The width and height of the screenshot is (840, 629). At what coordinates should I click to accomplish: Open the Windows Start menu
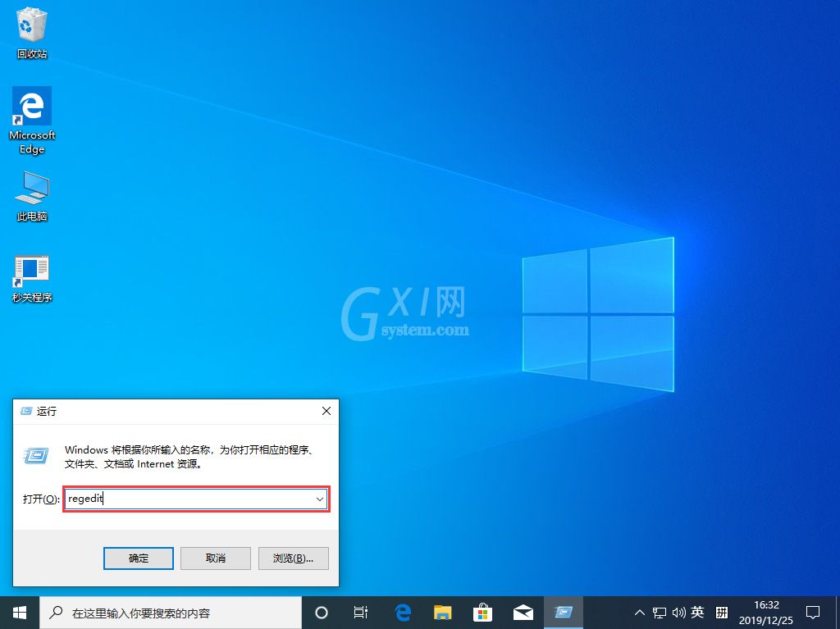click(20, 613)
